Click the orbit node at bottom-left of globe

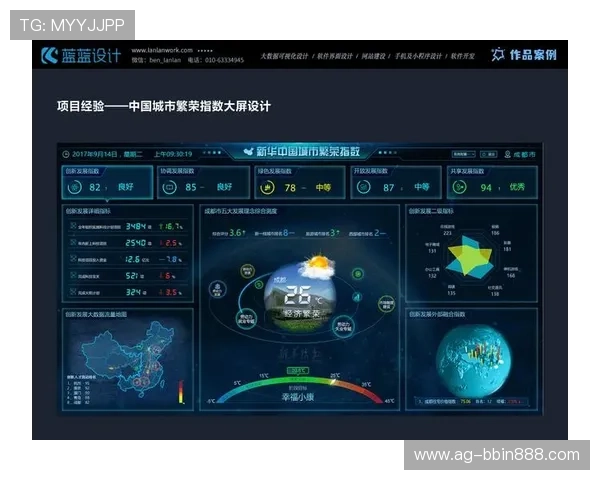246,318
